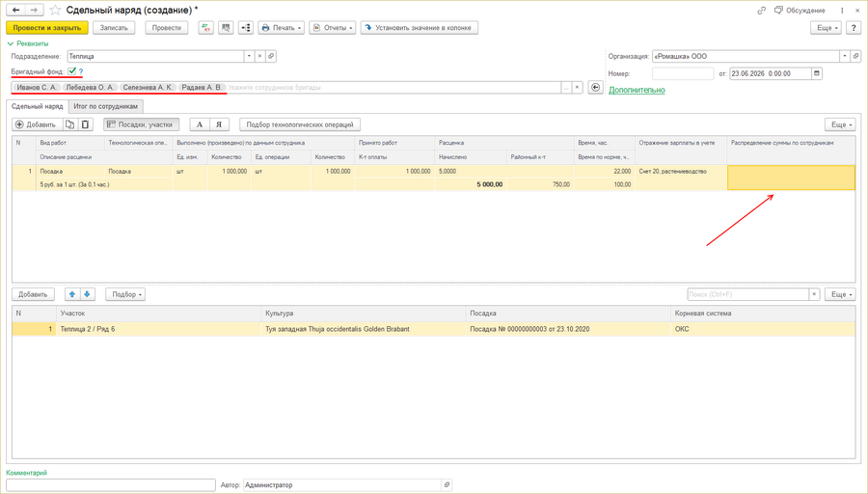Select the Туя западная Thuja occidentalis cell
The width and height of the screenshot is (868, 494).
[x=364, y=329]
